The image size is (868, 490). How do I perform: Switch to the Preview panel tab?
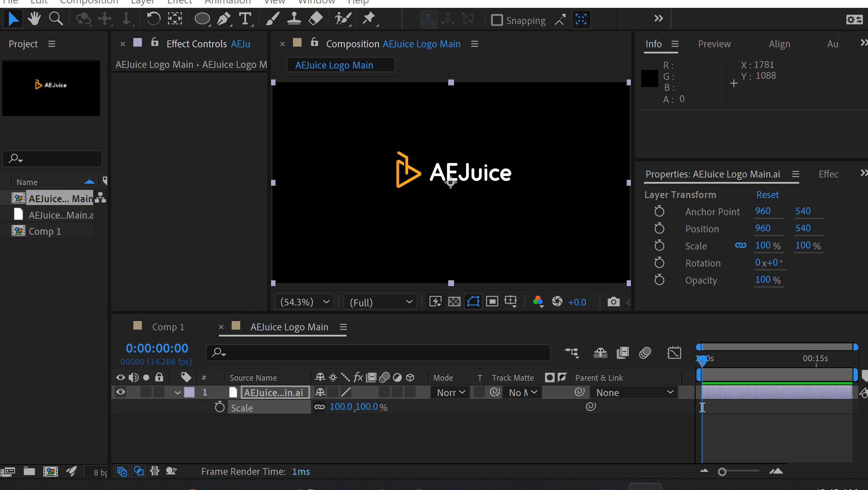[714, 44]
